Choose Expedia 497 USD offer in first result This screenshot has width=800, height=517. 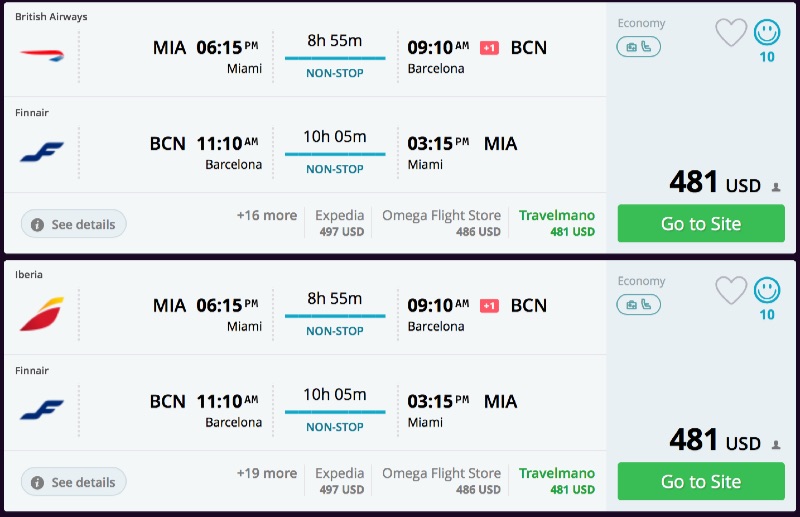pyautogui.click(x=340, y=223)
